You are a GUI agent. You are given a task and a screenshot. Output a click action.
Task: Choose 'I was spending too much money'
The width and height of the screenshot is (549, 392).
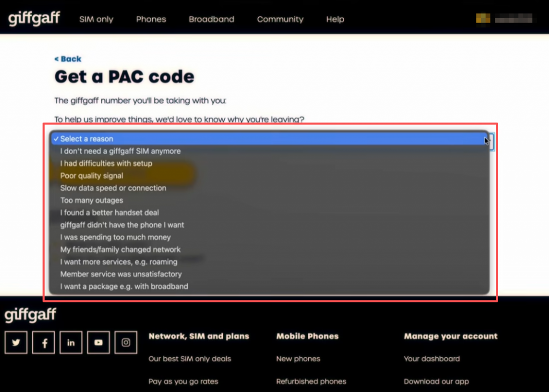point(269,237)
